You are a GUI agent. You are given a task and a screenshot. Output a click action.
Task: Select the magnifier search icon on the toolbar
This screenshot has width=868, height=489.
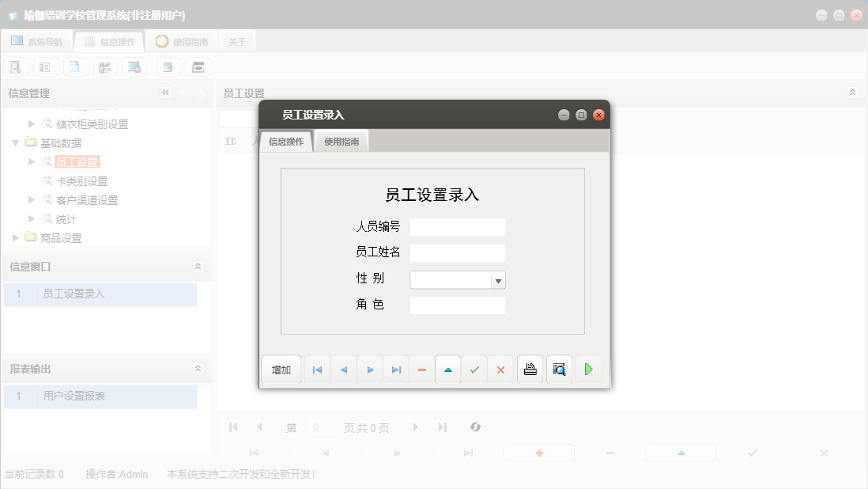[15, 66]
